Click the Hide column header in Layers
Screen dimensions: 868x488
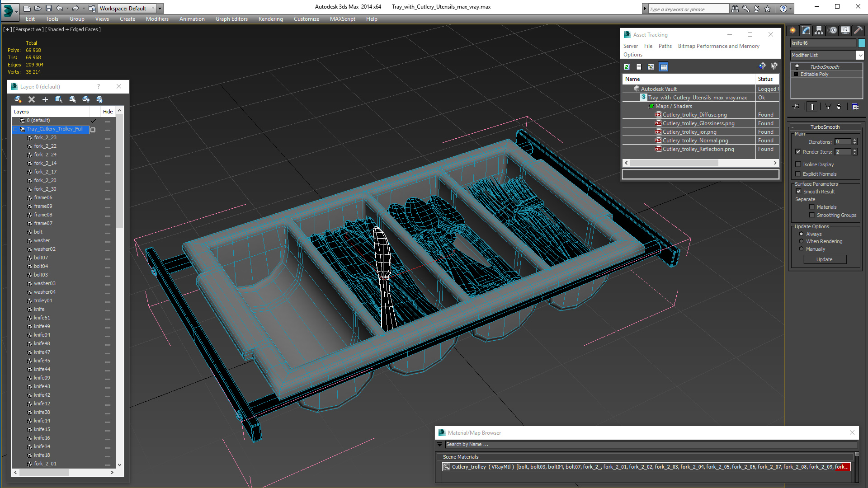click(108, 112)
